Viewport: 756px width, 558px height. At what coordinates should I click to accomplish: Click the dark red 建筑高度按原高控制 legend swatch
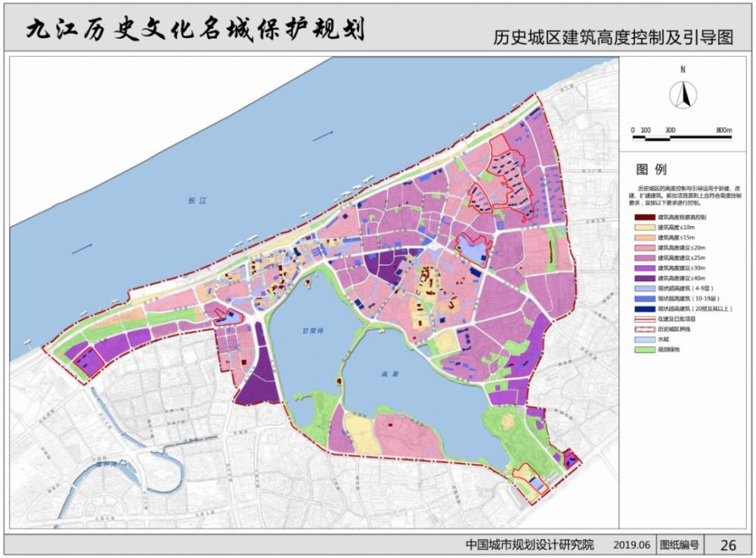pyautogui.click(x=645, y=217)
